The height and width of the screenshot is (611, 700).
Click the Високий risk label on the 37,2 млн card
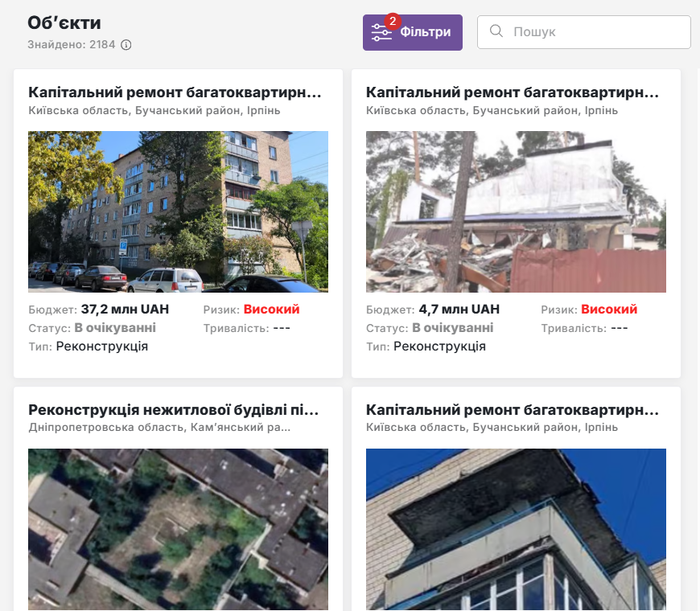pyautogui.click(x=271, y=310)
